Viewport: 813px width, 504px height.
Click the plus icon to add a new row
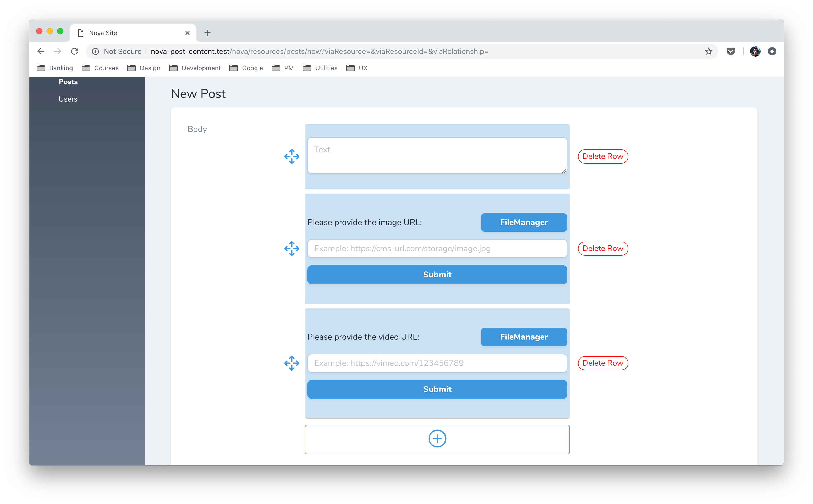437,439
